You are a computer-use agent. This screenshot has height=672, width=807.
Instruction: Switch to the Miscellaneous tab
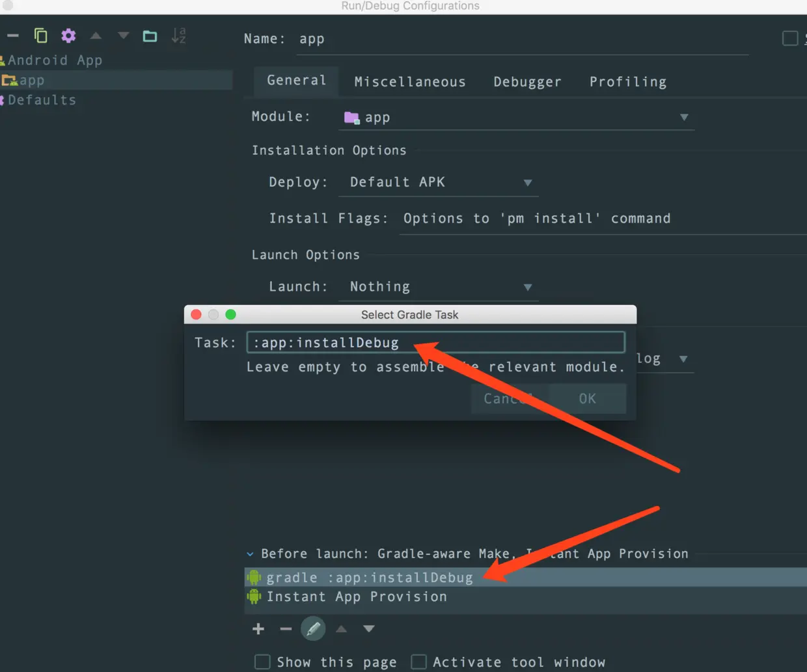[x=410, y=82]
